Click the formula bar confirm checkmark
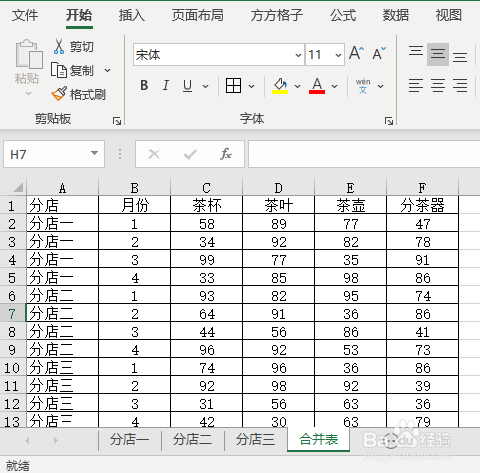 [x=190, y=154]
